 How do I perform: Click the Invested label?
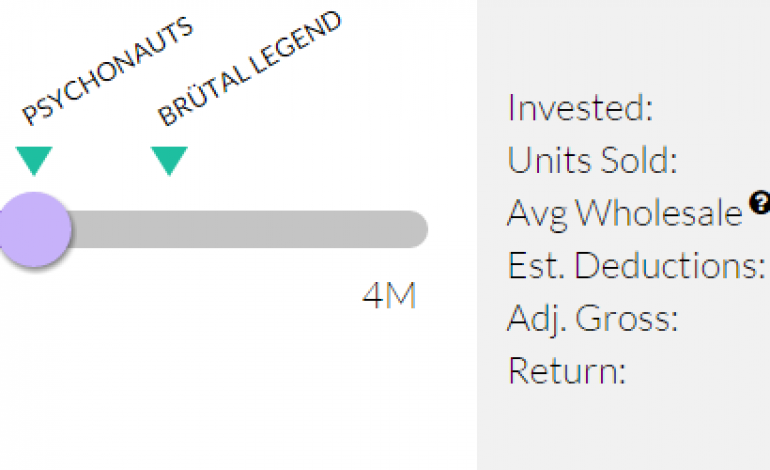[580, 107]
